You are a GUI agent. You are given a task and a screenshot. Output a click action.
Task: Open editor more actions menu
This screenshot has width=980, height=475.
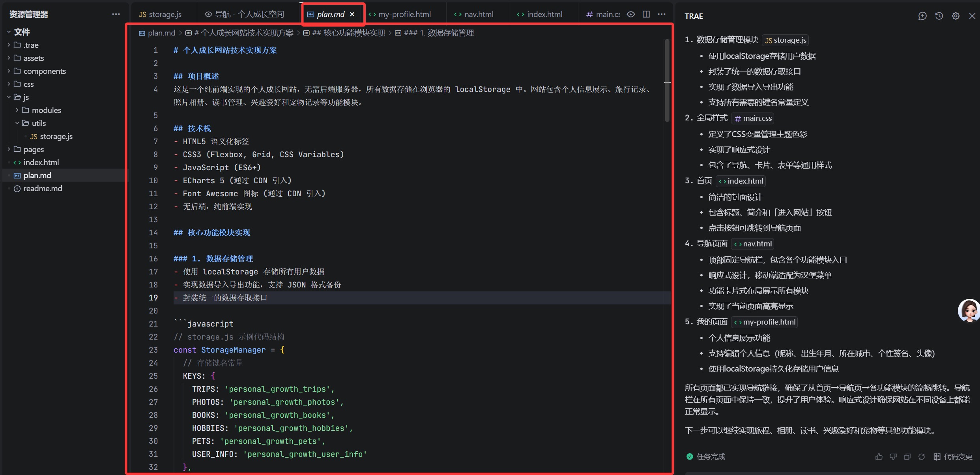[x=662, y=14]
